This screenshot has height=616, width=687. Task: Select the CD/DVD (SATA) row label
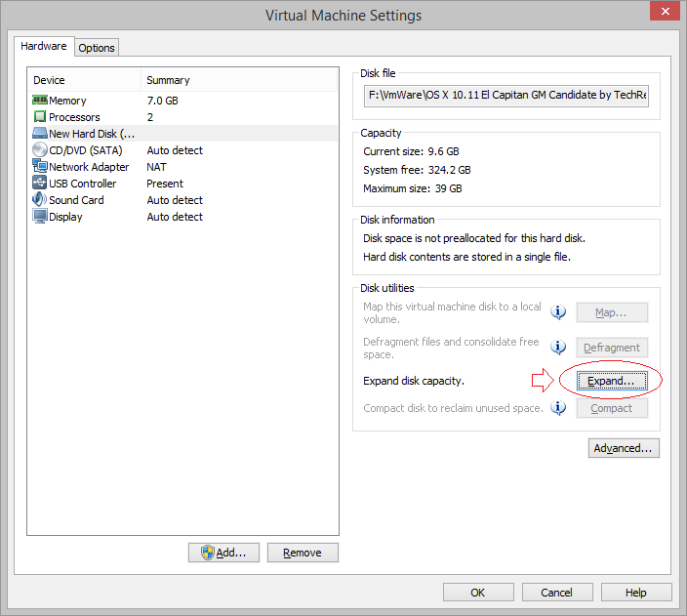(86, 150)
